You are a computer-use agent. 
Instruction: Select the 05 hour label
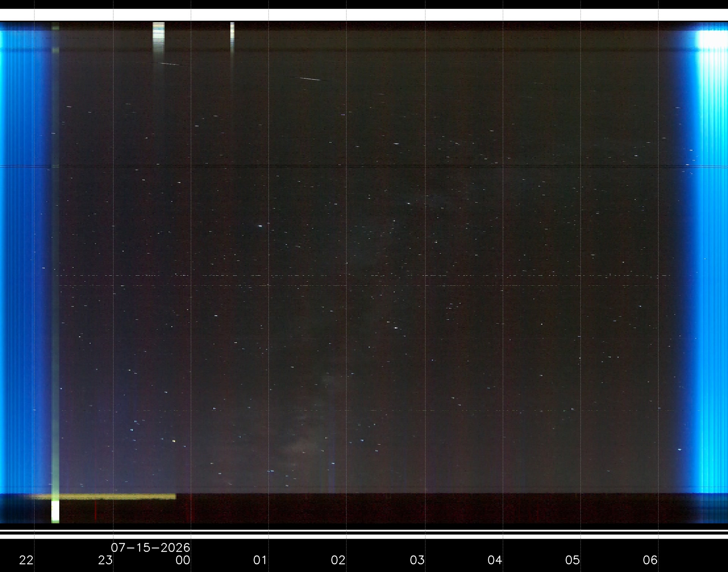[x=573, y=560]
